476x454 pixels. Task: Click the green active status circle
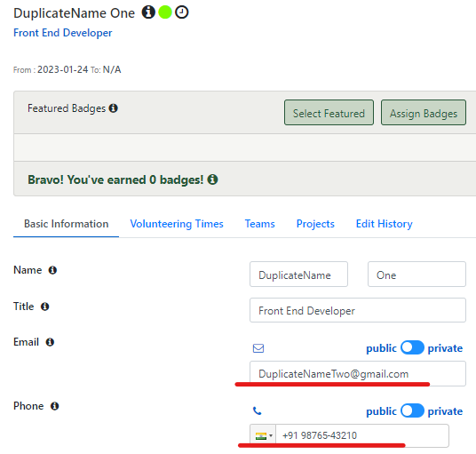pyautogui.click(x=165, y=12)
